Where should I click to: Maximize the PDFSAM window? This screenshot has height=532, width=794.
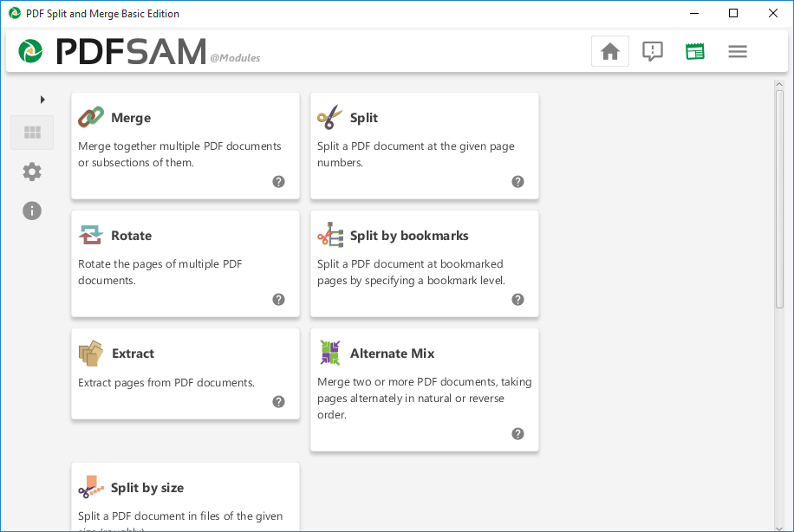733,13
